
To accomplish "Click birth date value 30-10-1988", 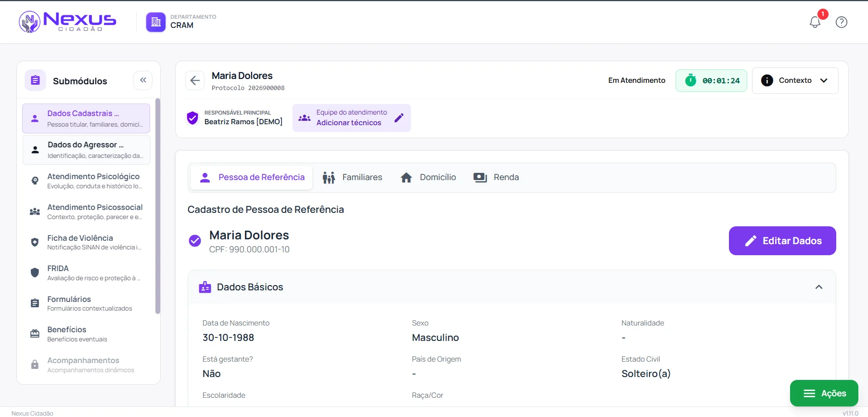I will 228,338.
